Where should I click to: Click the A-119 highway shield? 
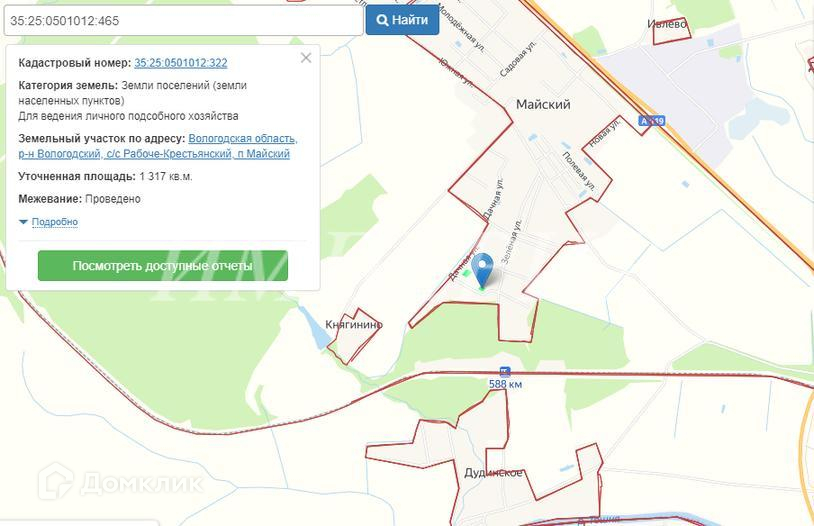pos(652,121)
